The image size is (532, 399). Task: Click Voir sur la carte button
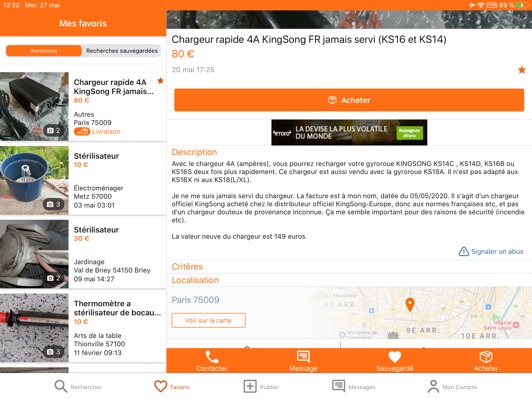point(208,320)
